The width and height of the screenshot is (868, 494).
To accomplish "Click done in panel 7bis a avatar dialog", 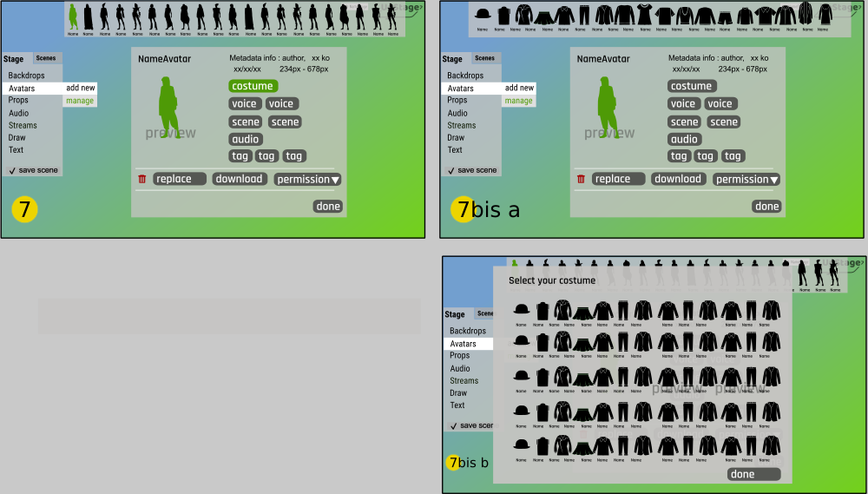I will [x=767, y=207].
